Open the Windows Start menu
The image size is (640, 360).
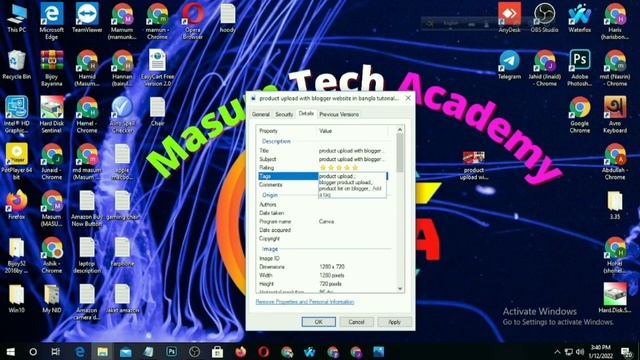coord(11,352)
